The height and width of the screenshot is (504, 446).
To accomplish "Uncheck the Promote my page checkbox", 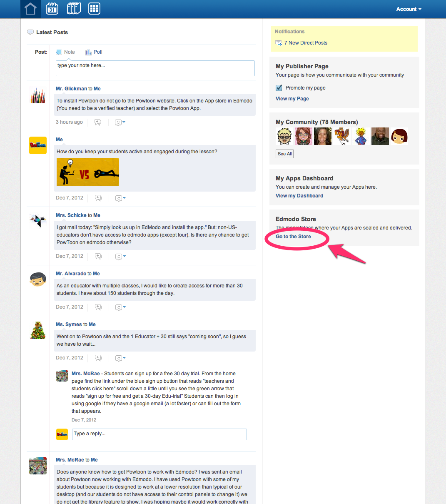I will click(279, 88).
